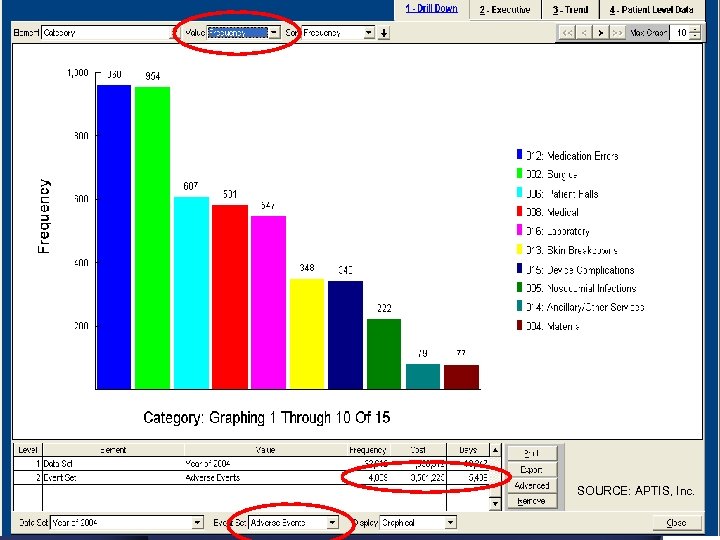
Task: Click the Skin Breakdowns legend yellow swatch
Action: click(x=519, y=249)
